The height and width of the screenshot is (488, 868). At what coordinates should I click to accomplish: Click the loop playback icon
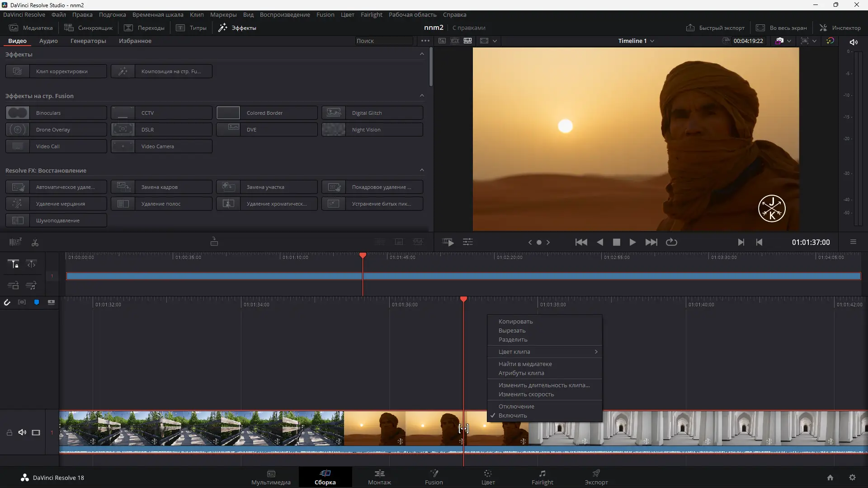(671, 242)
